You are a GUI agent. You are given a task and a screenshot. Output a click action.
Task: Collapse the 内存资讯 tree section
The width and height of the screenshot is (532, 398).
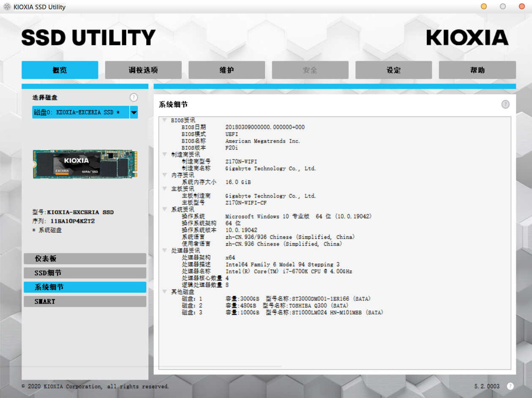(x=164, y=175)
